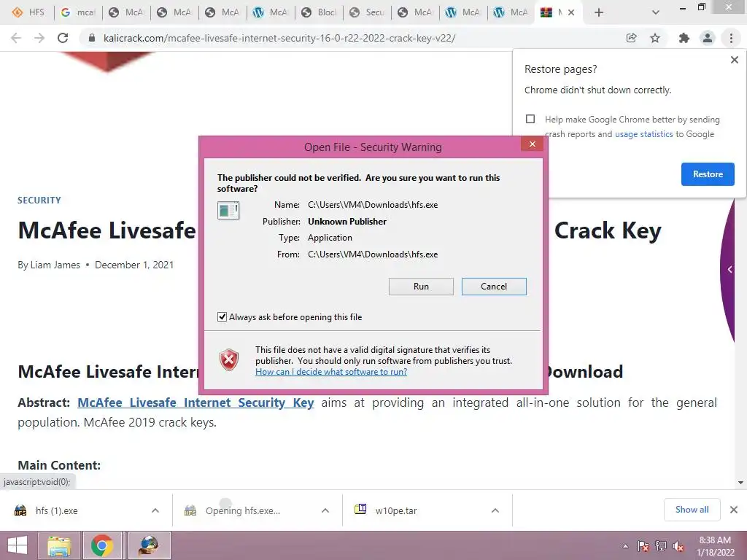Viewport: 747px width, 560px height.
Task: Open Chrome's three-dot menu
Action: [731, 38]
